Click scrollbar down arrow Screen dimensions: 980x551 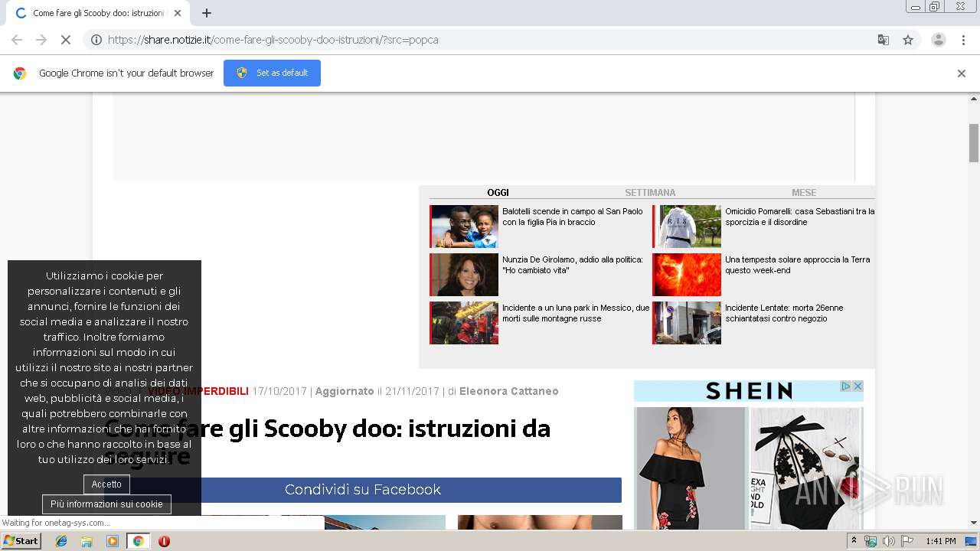(x=974, y=523)
